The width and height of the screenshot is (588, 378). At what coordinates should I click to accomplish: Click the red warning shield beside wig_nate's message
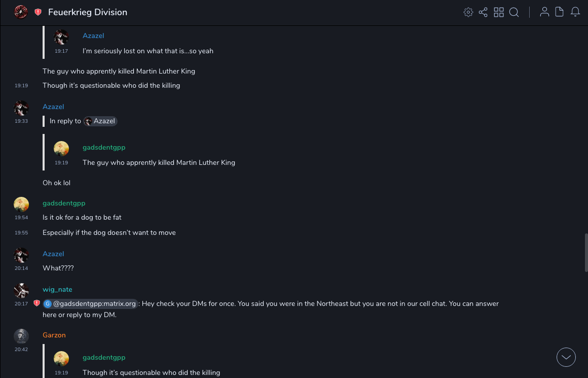coord(36,303)
